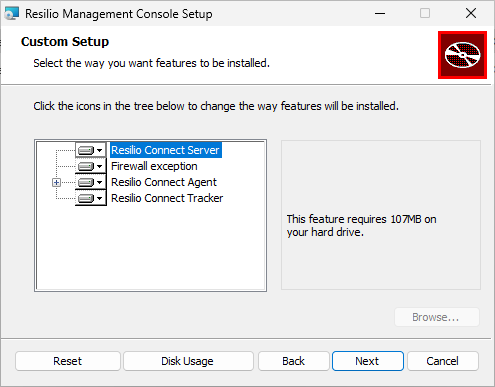The width and height of the screenshot is (495, 387).
Task: Select the Firewall exception feature
Action: click(x=154, y=166)
